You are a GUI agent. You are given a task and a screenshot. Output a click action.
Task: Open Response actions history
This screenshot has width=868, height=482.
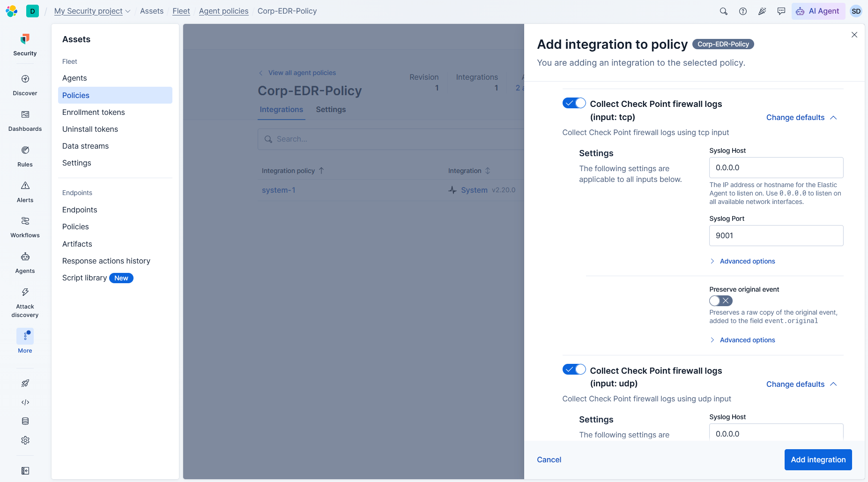(x=106, y=261)
